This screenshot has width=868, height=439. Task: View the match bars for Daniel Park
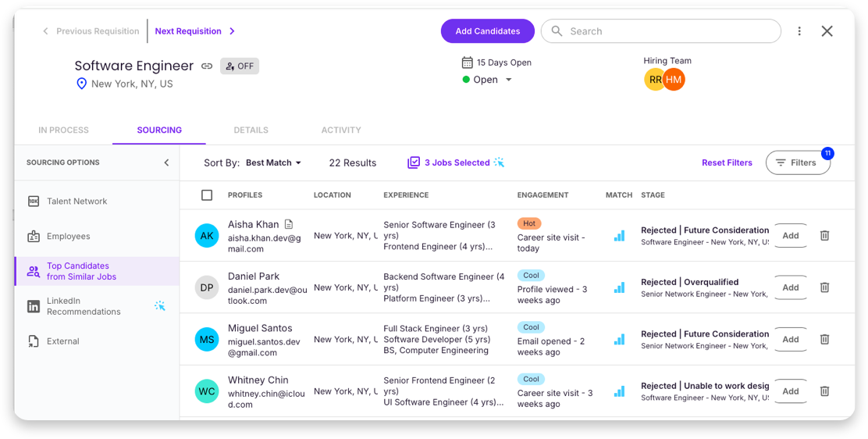tap(619, 287)
